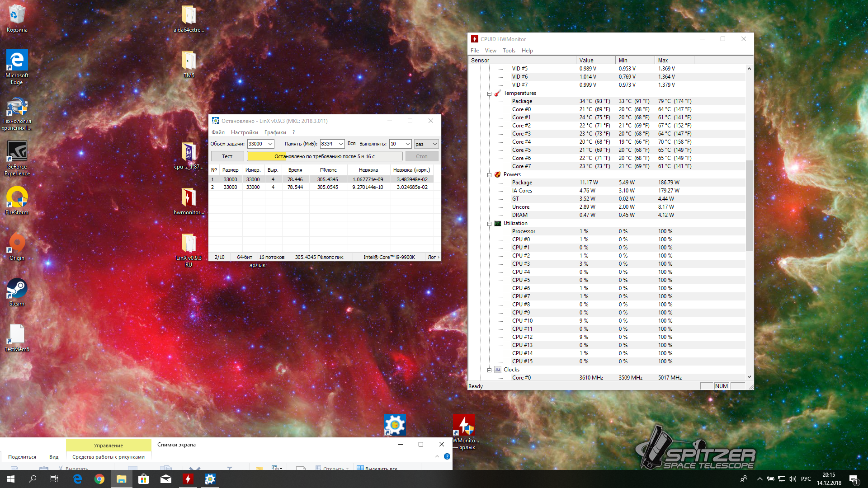The image size is (868, 488).
Task: Open the Память (МиБ) dropdown
Action: pyautogui.click(x=341, y=144)
